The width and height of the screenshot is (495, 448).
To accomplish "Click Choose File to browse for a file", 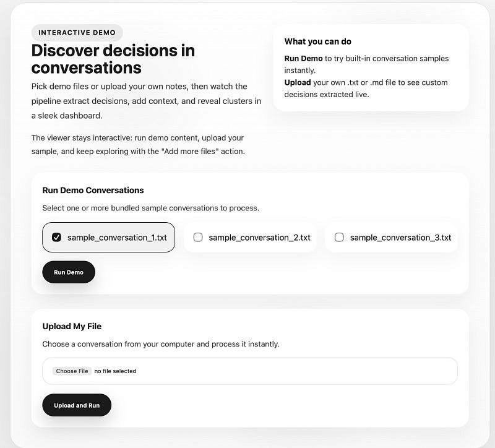I will (72, 371).
